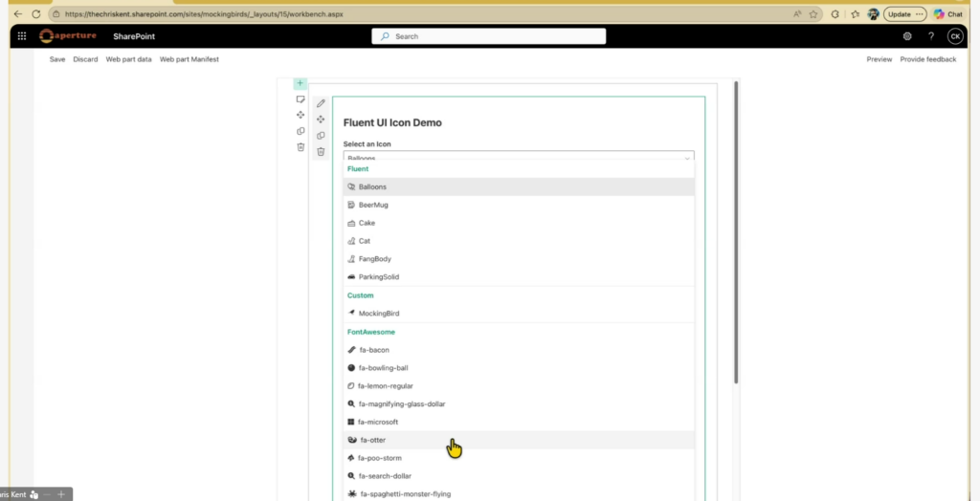Click the help question mark icon
The height and width of the screenshot is (501, 980).
click(931, 36)
